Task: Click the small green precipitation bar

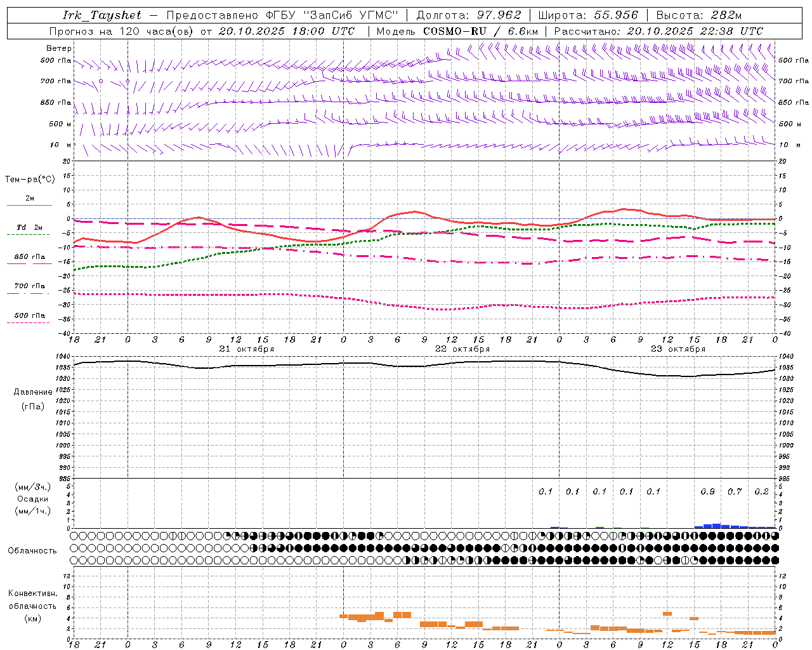Action: (x=599, y=527)
